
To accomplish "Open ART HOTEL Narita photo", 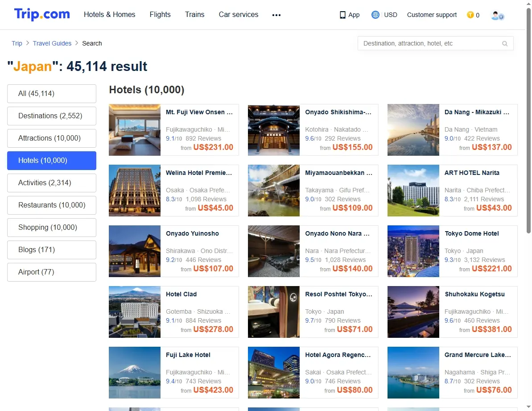I will tap(413, 191).
